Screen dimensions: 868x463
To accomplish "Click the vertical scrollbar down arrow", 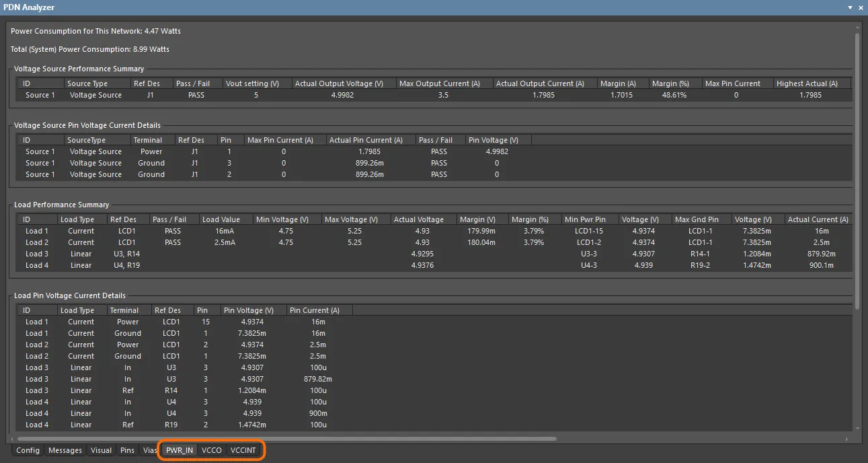I will click(x=857, y=428).
